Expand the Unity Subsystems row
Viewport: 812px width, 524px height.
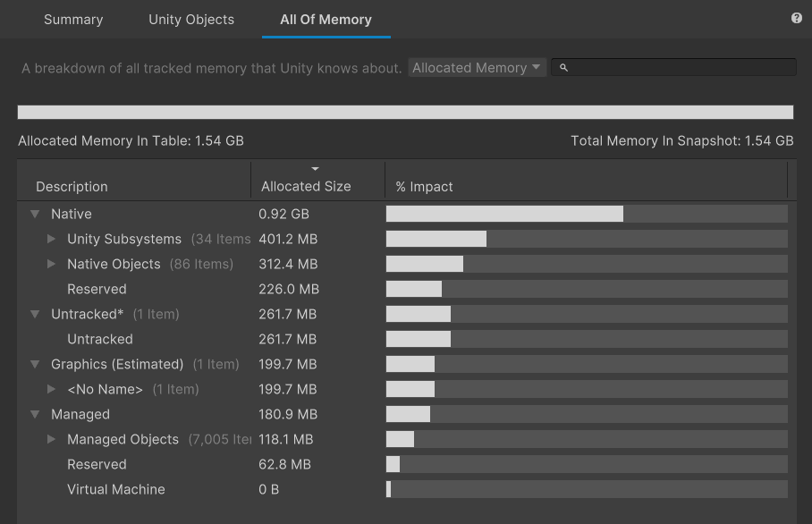52,240
